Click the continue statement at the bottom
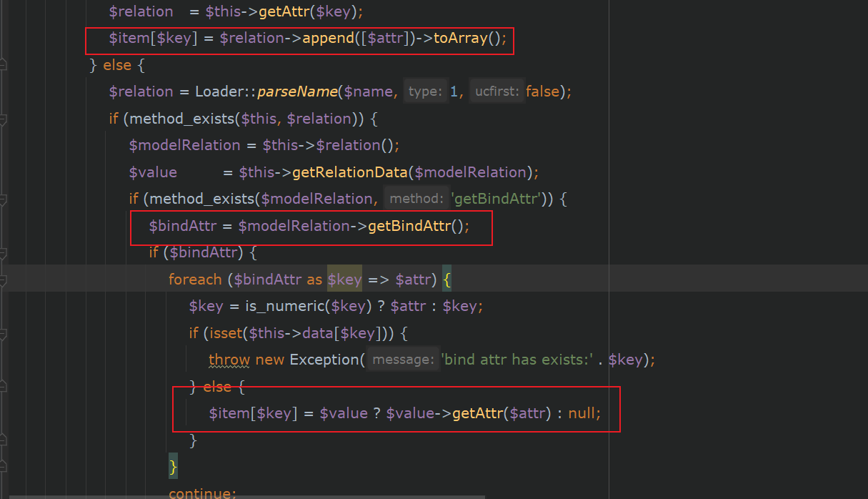Image resolution: width=868 pixels, height=499 pixels. click(x=201, y=493)
